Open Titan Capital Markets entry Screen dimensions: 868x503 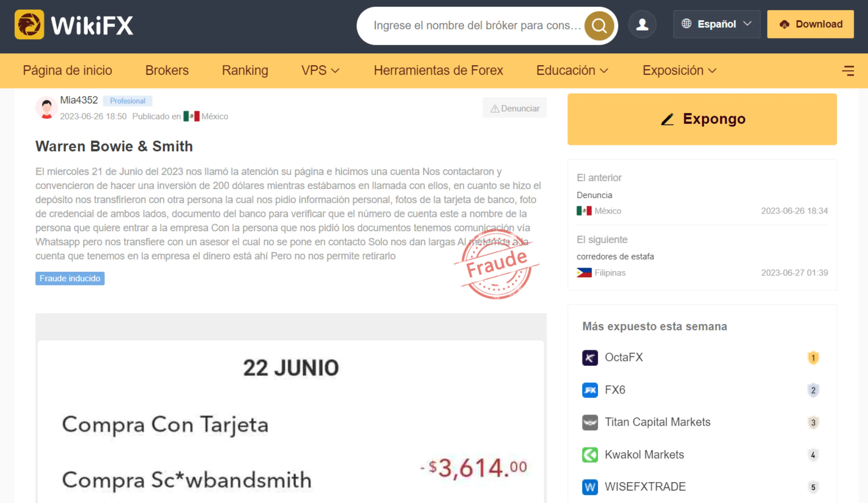[x=658, y=422]
